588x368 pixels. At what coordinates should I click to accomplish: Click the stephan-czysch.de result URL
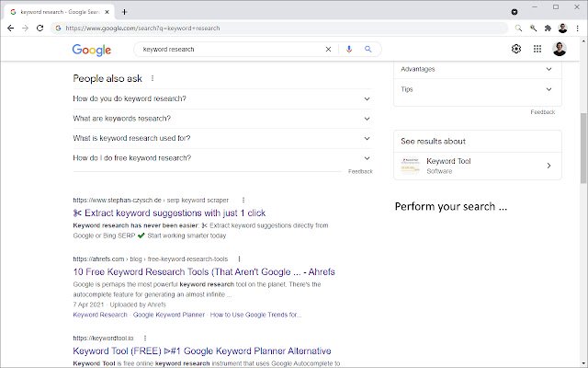pyautogui.click(x=151, y=201)
